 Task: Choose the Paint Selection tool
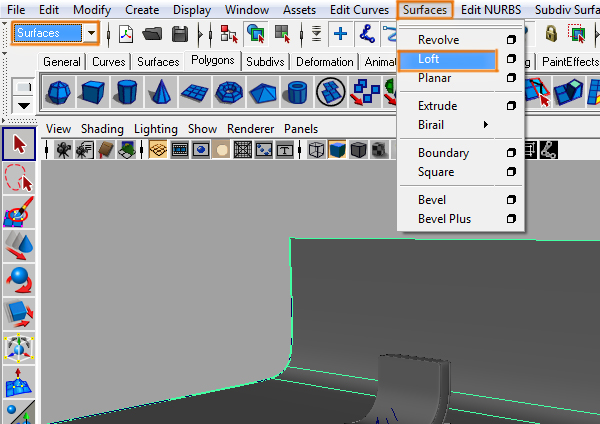pyautogui.click(x=19, y=212)
